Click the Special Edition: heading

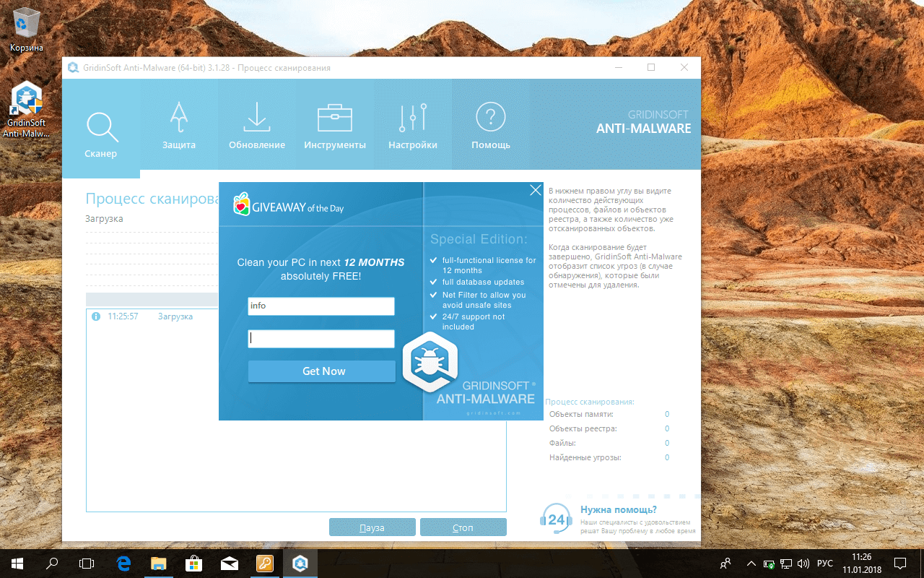point(479,239)
